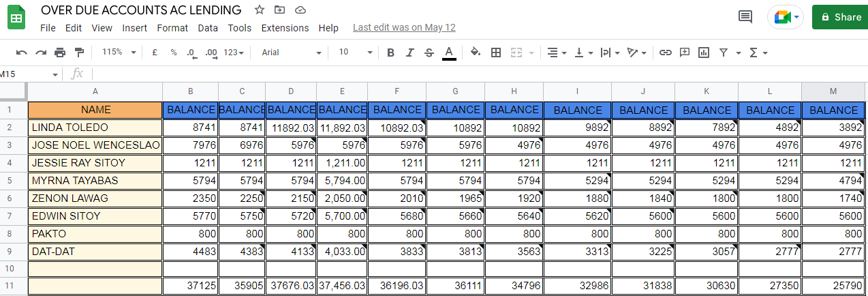Open text rotation options
This screenshot has width=868, height=296.
pos(636,53)
